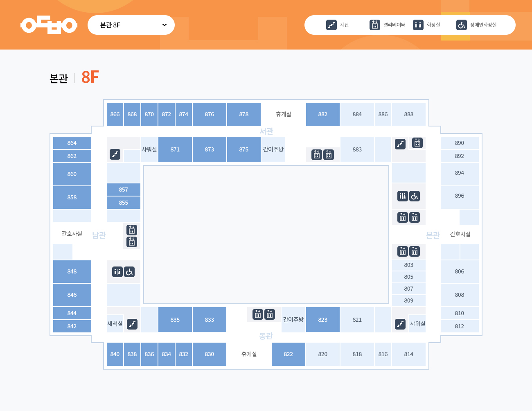Click the accessible restroom icon left of room 896
Image resolution: width=532 pixels, height=411 pixels.
(415, 196)
